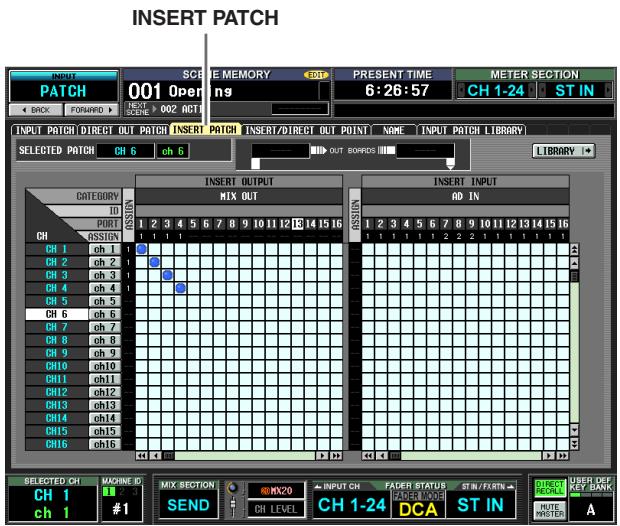This screenshot has width=620, height=526.
Task: Select the INSERT PATCH tab
Action: pos(205,130)
